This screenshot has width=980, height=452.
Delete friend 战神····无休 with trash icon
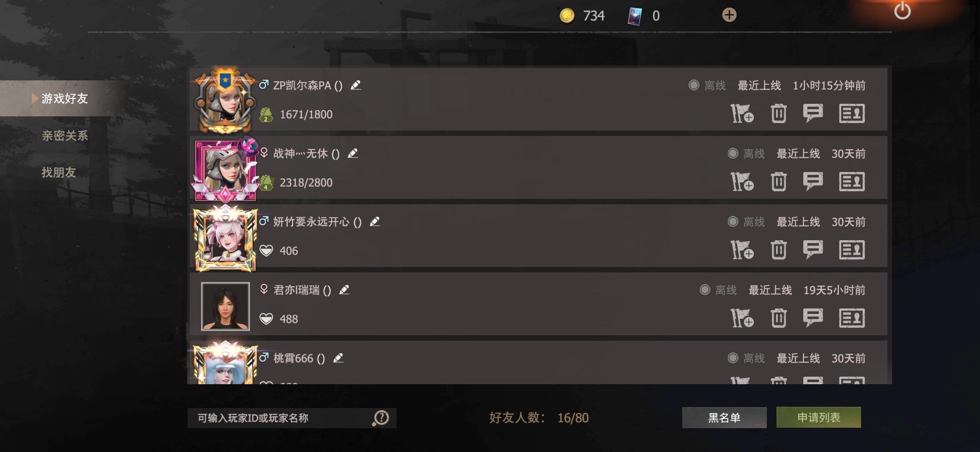click(779, 182)
